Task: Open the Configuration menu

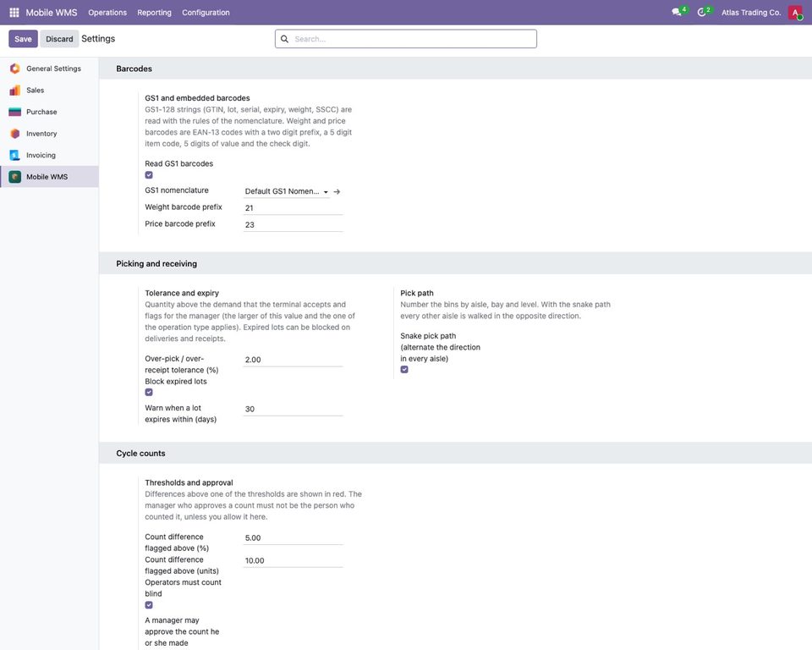Action: coord(206,13)
